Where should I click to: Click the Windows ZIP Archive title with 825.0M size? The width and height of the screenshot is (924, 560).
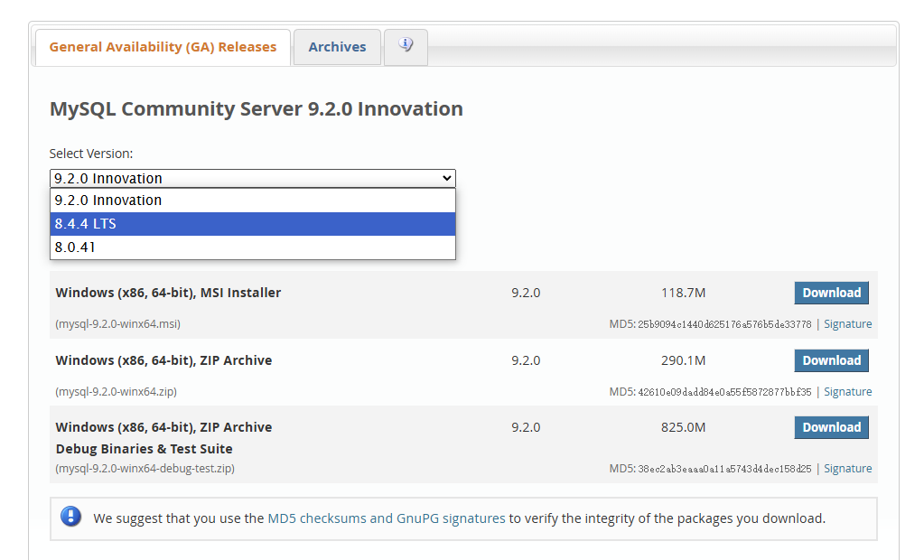pos(163,427)
